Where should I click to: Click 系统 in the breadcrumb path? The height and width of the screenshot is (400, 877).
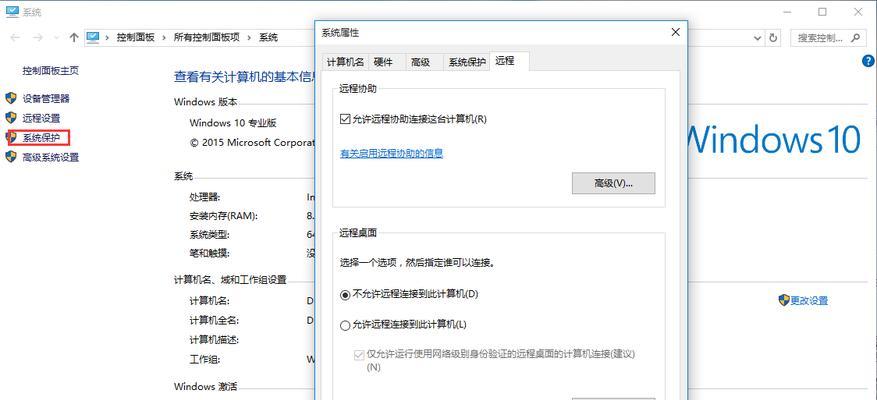click(268, 37)
